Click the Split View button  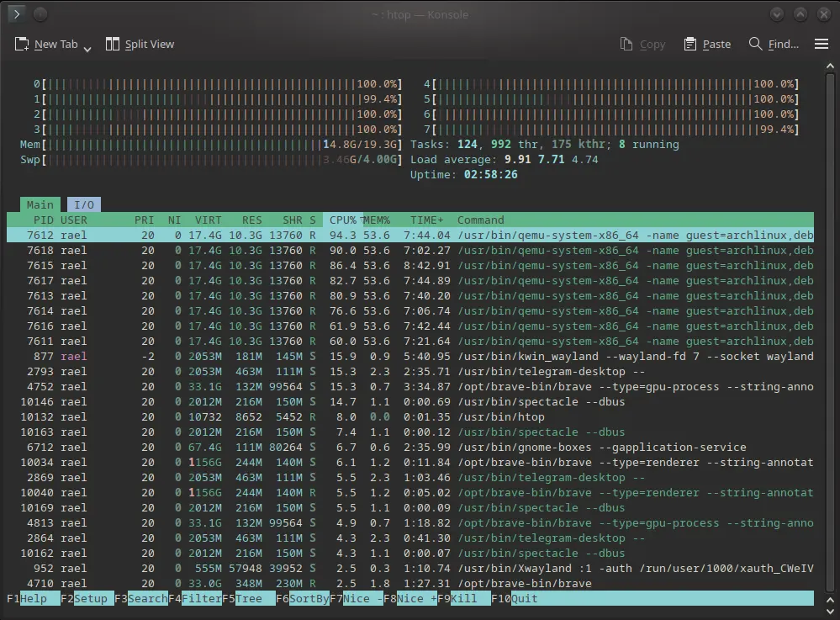pyautogui.click(x=140, y=44)
